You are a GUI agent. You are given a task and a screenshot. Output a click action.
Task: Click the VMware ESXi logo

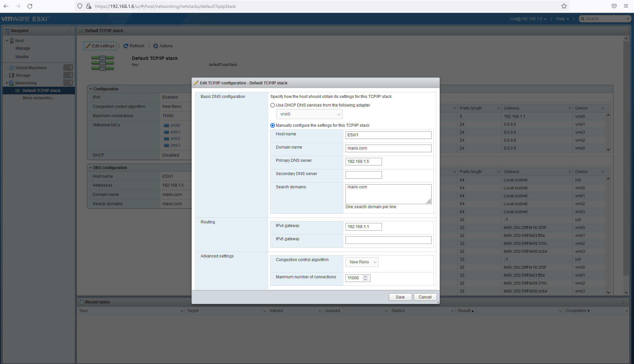click(x=25, y=19)
